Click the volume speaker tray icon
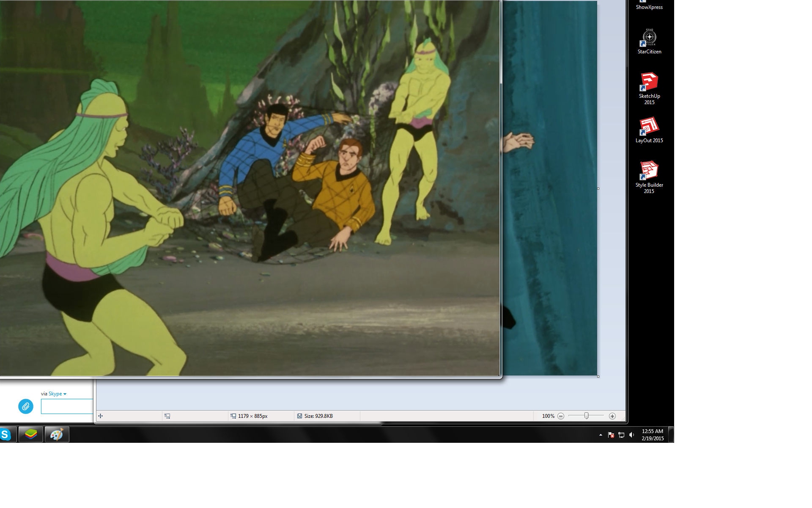The image size is (812, 508). 631,435
